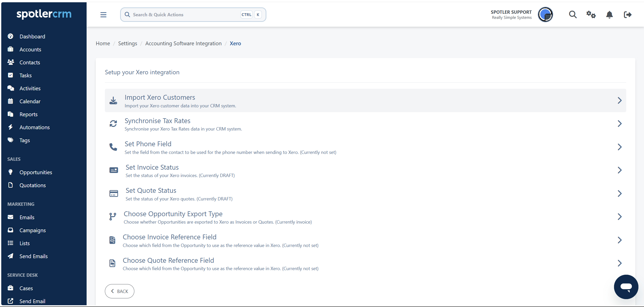Expand Set Quote Status chevron

click(620, 194)
